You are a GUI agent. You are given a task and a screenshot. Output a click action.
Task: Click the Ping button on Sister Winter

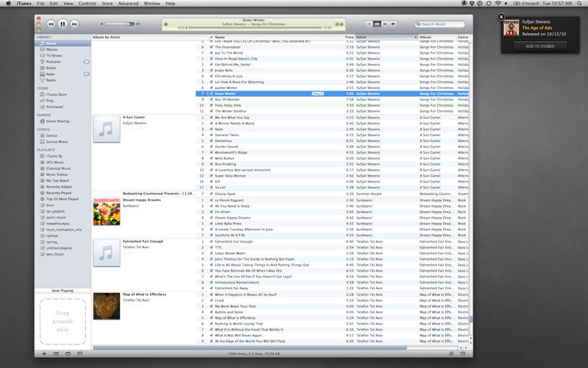(318, 94)
